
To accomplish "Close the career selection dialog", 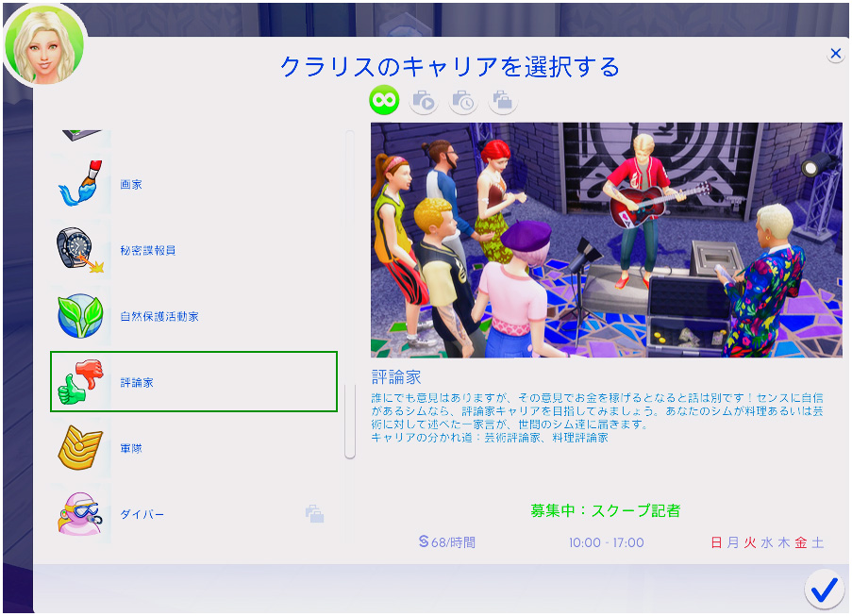I will tap(835, 55).
